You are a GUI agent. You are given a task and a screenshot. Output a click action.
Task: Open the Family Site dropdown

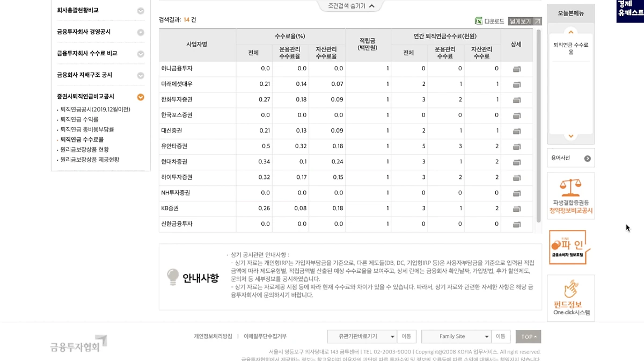pos(456,336)
